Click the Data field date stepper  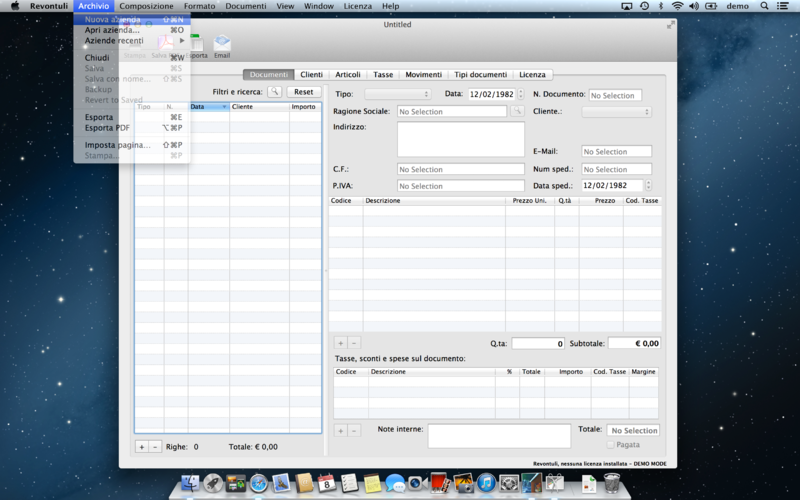520,94
